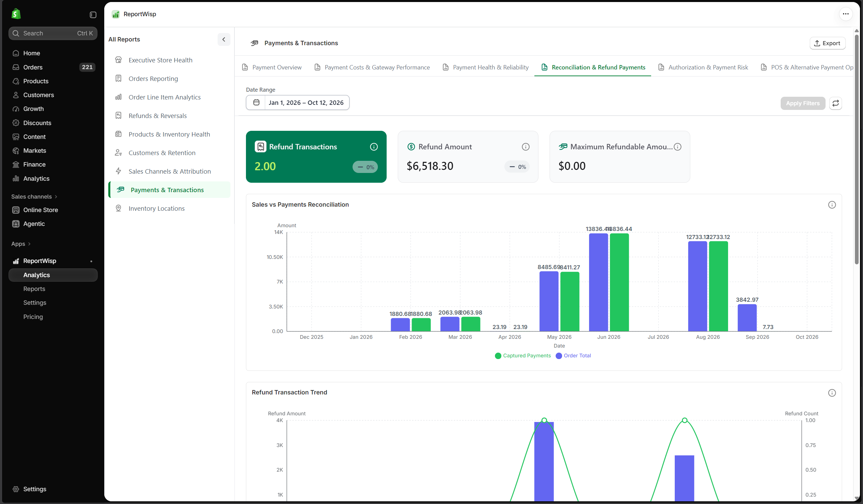The image size is (863, 504).
Task: Show info for Refund Transaction Trend chart
Action: coord(832,393)
